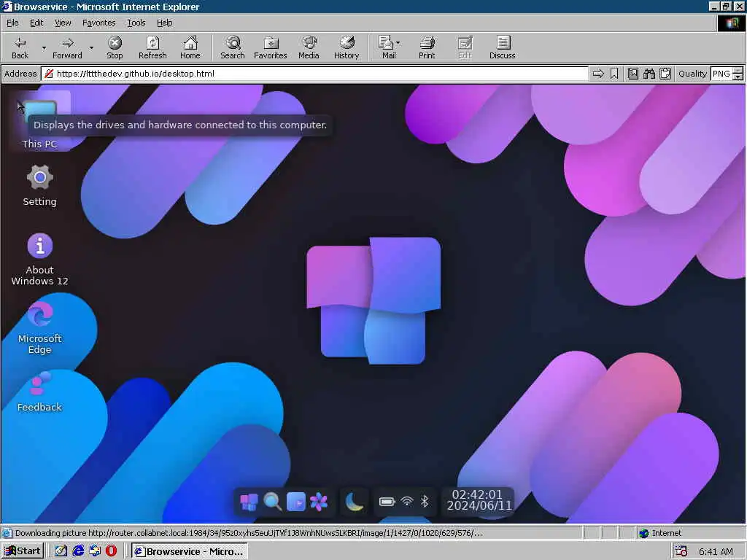Click the binoculars find icon
Image resolution: width=747 pixels, height=560 pixels.
(x=649, y=74)
